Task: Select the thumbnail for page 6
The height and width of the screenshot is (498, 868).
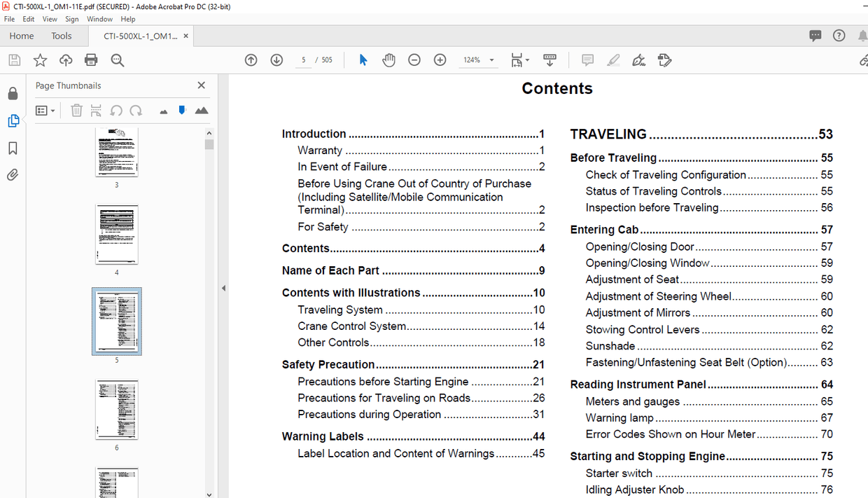Action: tap(116, 410)
